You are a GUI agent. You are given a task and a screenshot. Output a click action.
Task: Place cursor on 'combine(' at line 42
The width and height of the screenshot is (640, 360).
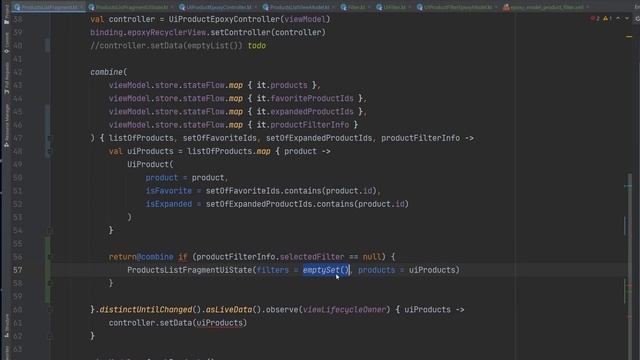(x=109, y=72)
